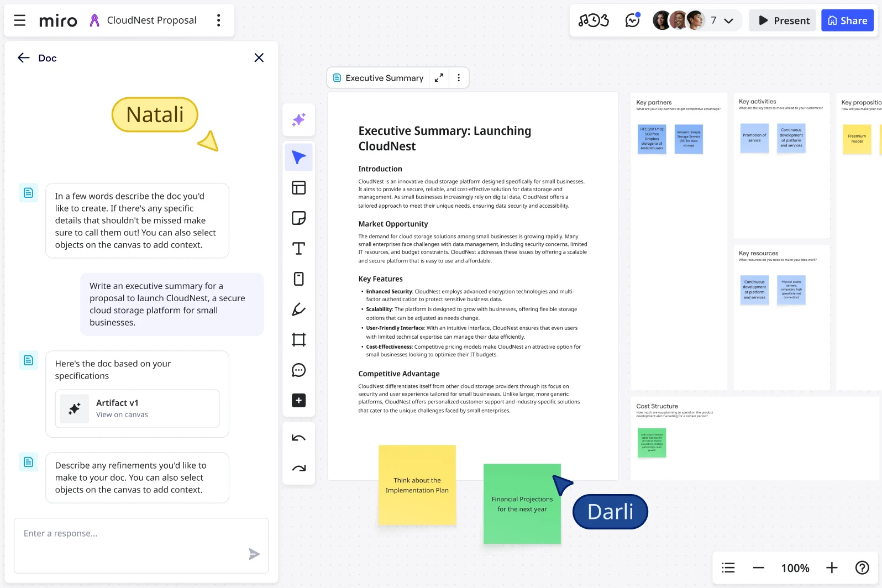882x588 pixels.
Task: Expand the Executive Summary doc fullscreen
Action: 439,78
